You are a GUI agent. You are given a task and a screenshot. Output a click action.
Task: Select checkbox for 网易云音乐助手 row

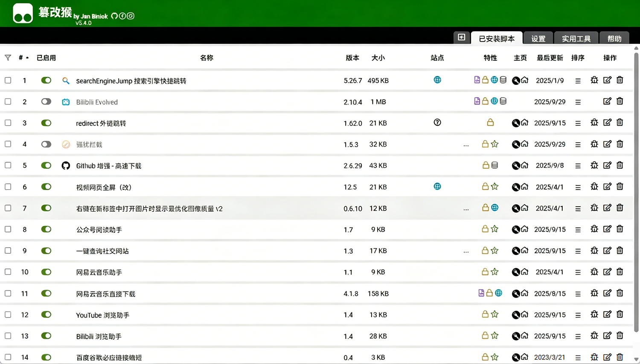[x=8, y=272]
